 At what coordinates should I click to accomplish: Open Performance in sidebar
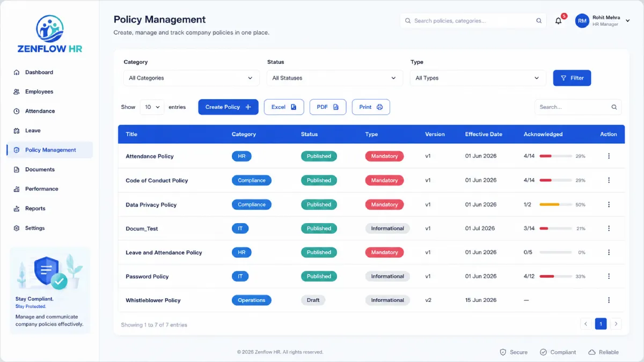49,189
